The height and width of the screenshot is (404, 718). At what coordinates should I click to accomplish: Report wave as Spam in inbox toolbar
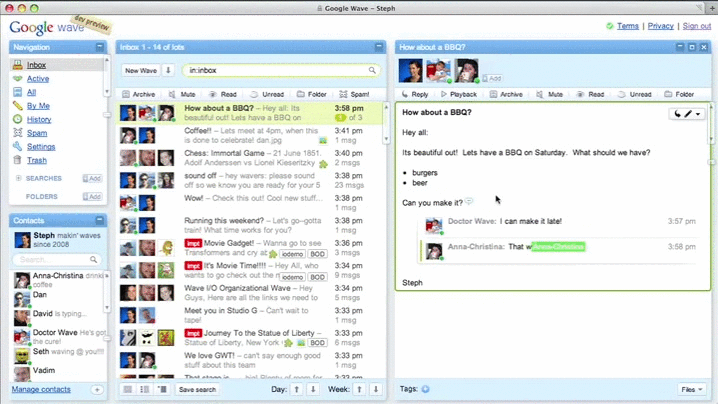(354, 94)
